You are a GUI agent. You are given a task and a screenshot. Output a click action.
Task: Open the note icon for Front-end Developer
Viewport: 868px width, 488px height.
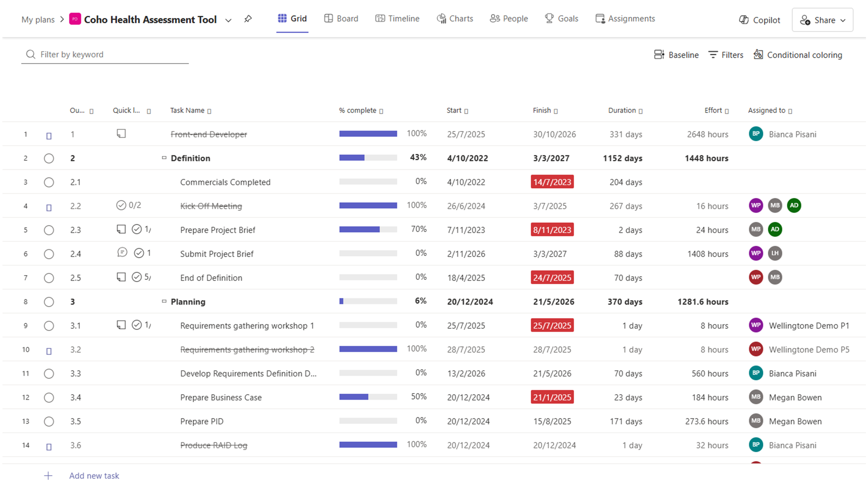[x=121, y=134]
